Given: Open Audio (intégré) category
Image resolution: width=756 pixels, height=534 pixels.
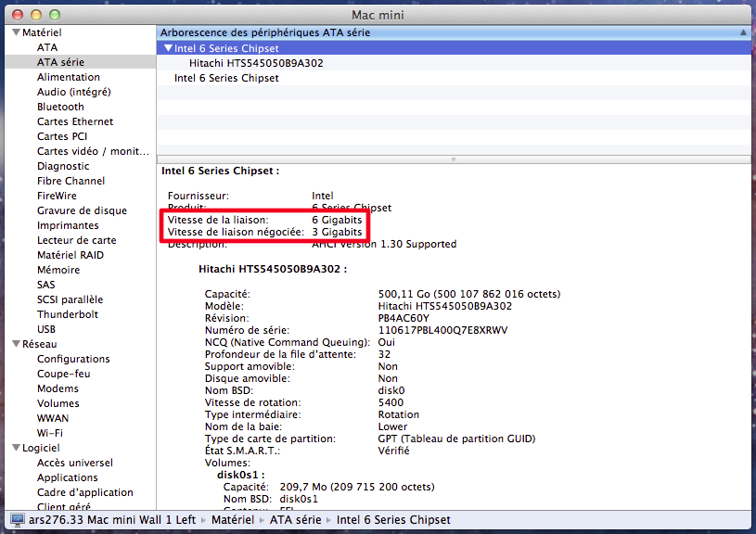Looking at the screenshot, I should coord(74,92).
